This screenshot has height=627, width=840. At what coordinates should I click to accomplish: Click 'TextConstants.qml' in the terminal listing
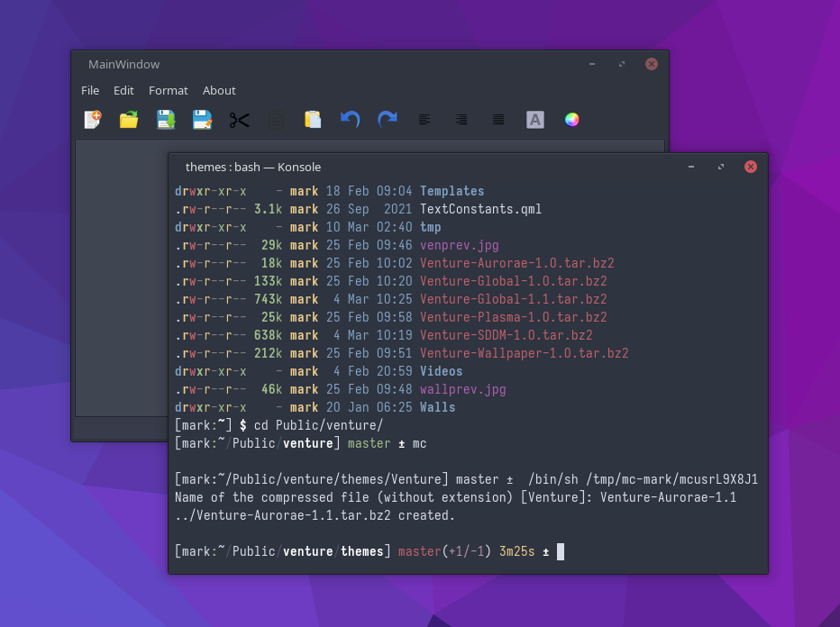(x=480, y=209)
